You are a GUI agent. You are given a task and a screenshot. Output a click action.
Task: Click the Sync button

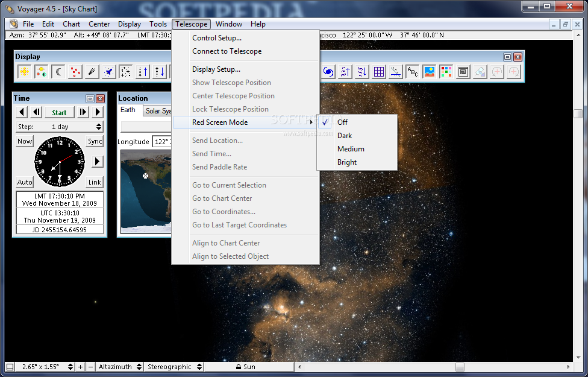click(95, 141)
